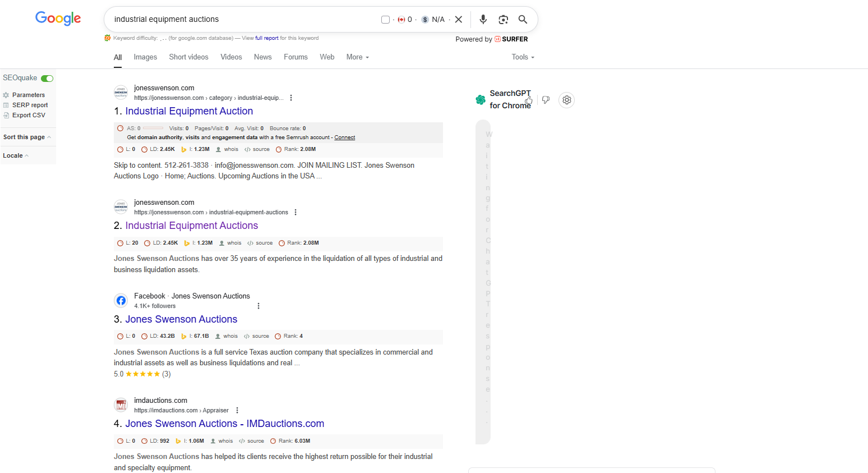Click the Bing index icon for result 1
The image size is (868, 473).
coord(183,149)
